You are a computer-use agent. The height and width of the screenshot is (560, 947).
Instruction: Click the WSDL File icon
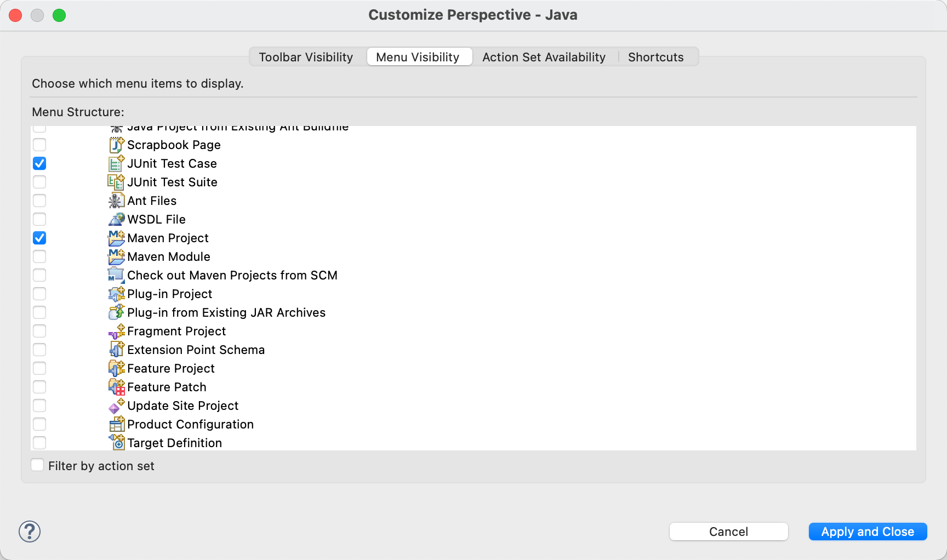(x=117, y=219)
